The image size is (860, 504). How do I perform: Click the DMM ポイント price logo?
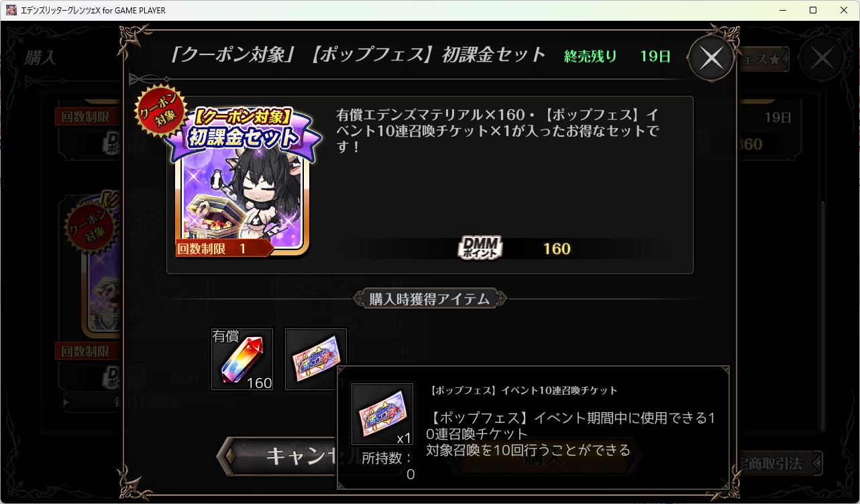pos(480,249)
